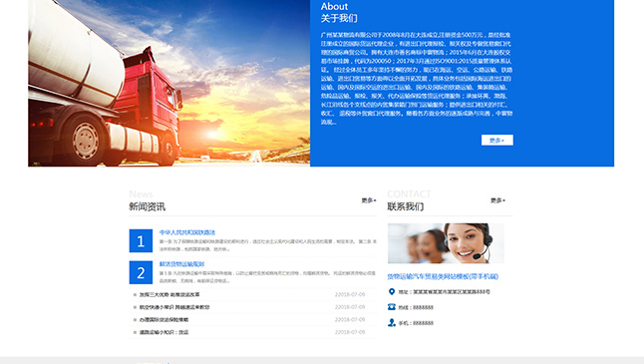The width and height of the screenshot is (644, 364).
Task: Click the address map pin icon
Action: 392,291
